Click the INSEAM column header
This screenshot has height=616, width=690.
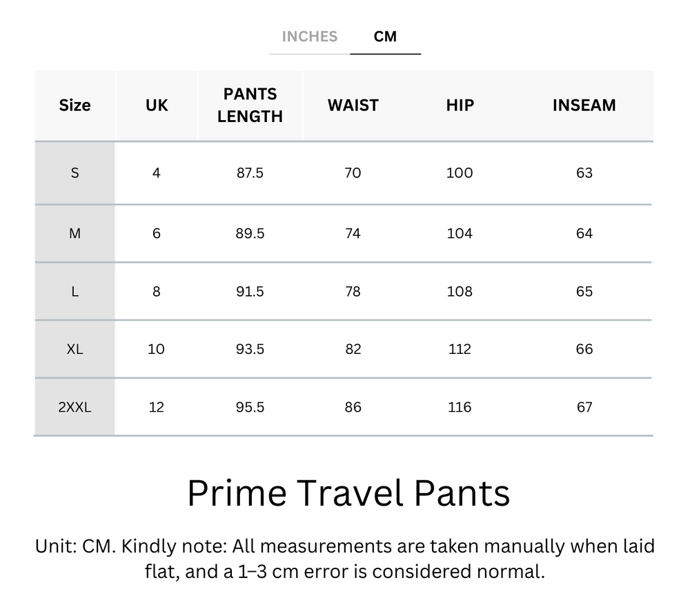tap(584, 105)
